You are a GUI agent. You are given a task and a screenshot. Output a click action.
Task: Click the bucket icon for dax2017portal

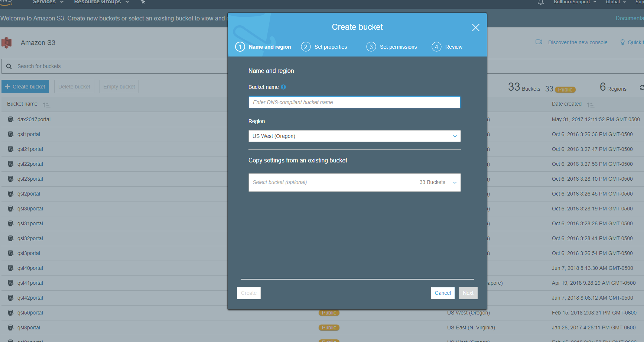click(x=10, y=119)
